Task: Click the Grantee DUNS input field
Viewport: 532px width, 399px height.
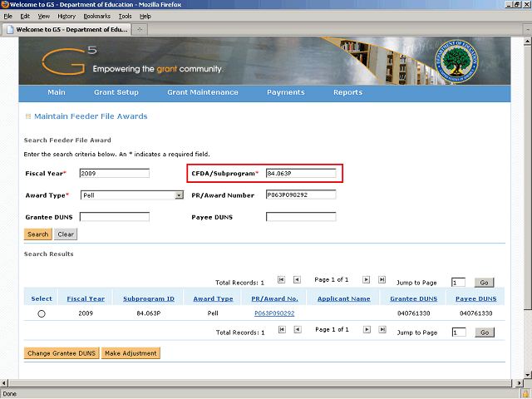Action: coord(115,217)
